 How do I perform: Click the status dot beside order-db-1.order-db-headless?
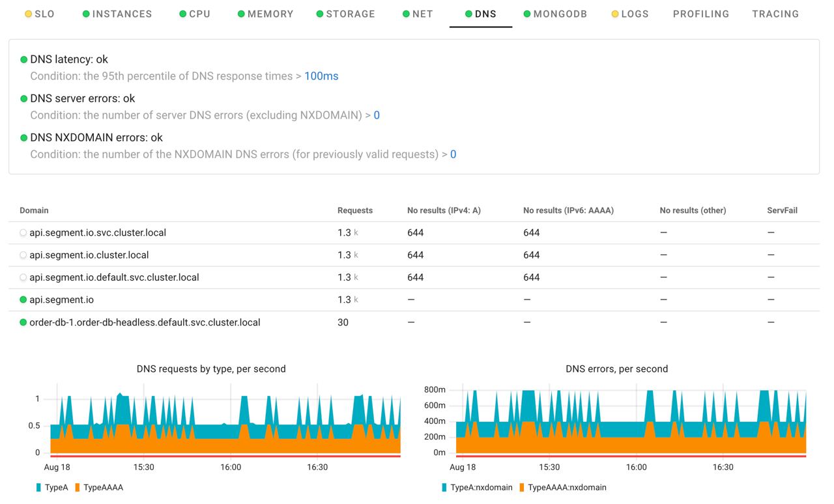22,322
